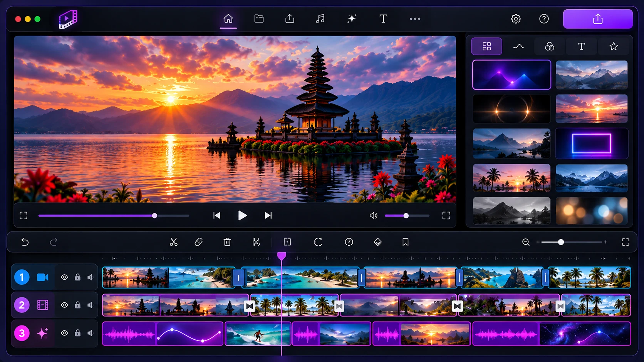This screenshot has width=644, height=362.
Task: Select the neon rectangle frame thumbnail
Action: pyautogui.click(x=592, y=143)
